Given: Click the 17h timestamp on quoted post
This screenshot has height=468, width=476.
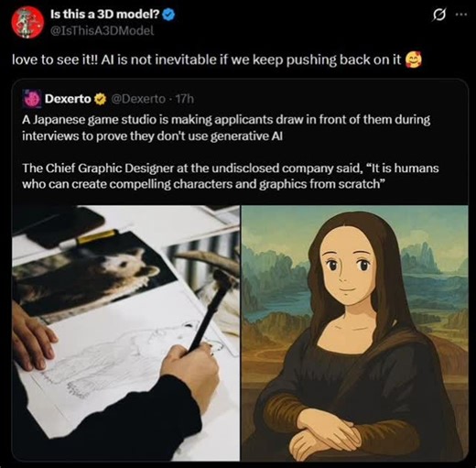Looking at the screenshot, I should tap(185, 99).
